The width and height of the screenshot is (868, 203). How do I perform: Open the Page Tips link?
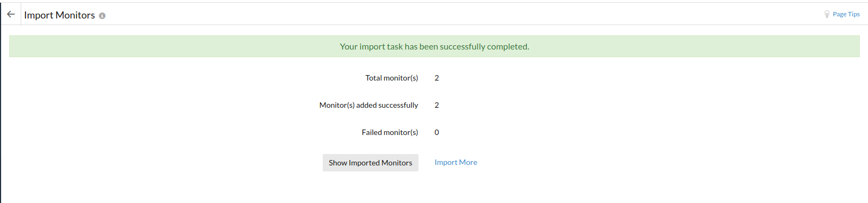pyautogui.click(x=846, y=14)
